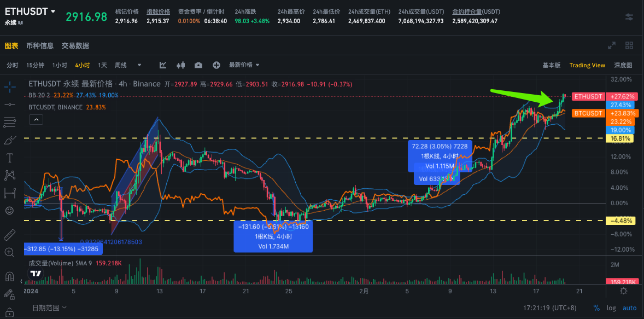
Task: Expand chart to fullscreen
Action: 612,46
